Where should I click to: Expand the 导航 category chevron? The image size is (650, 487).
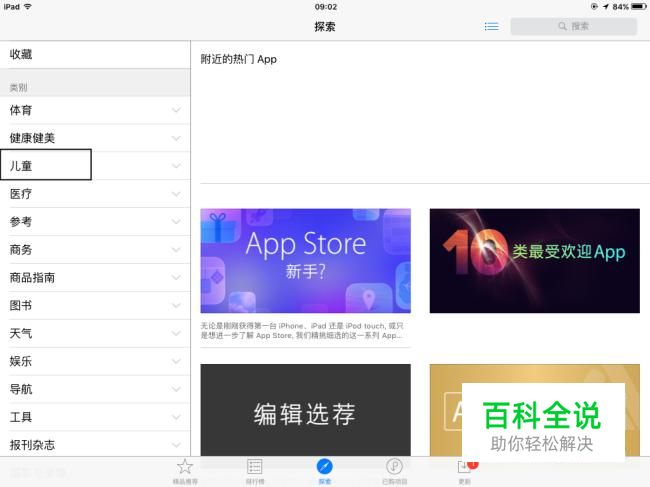pos(176,389)
